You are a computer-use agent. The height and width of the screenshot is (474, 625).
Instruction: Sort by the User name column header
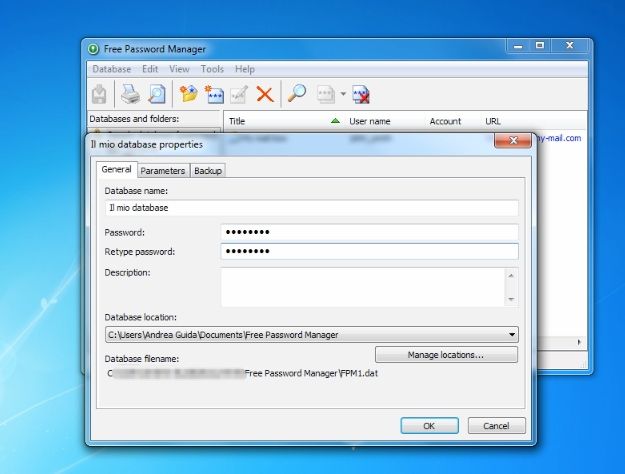[x=369, y=121]
